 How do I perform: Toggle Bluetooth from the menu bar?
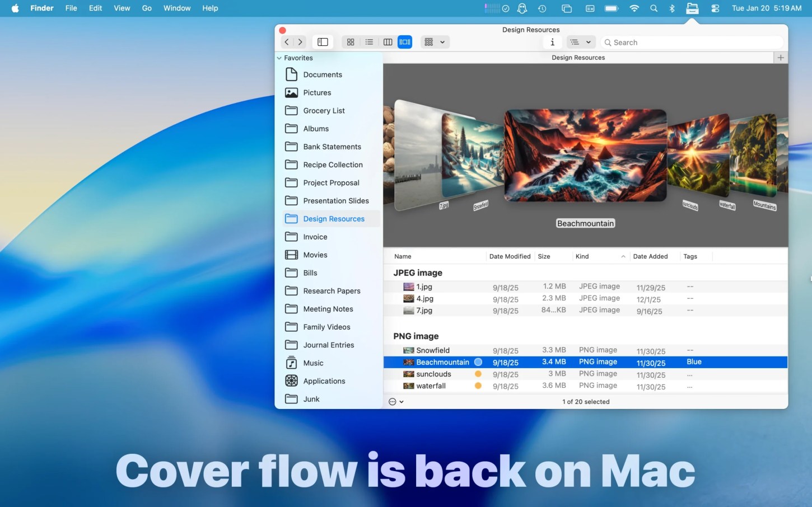671,8
